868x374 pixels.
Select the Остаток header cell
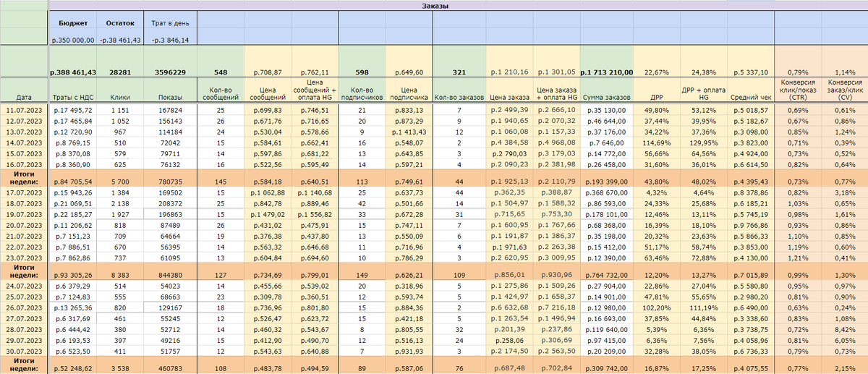tap(119, 24)
